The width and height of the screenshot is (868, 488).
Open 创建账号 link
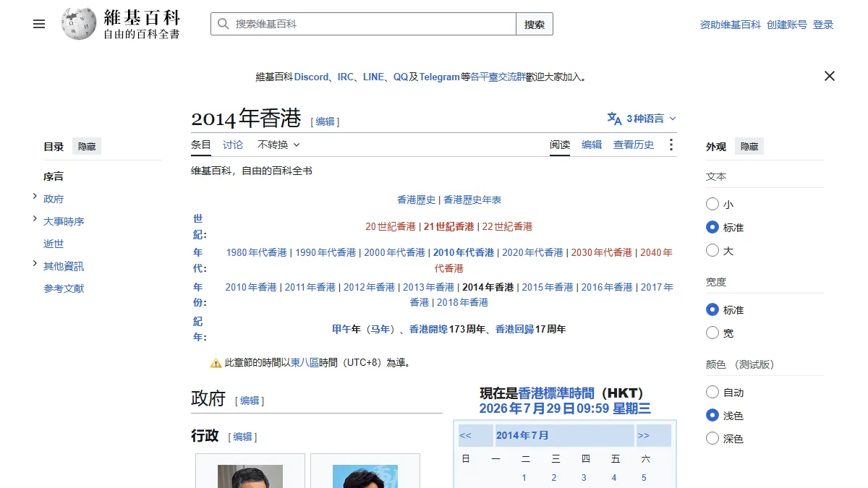(787, 25)
